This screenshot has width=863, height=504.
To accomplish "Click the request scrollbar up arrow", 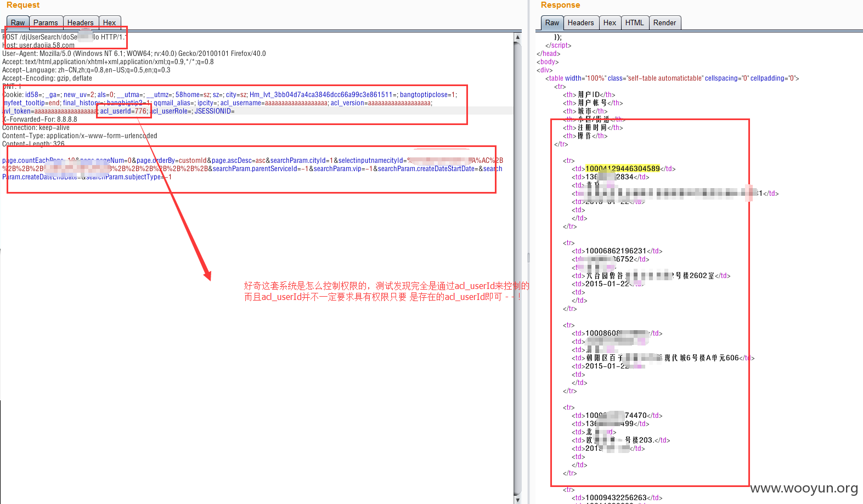I will [517, 37].
